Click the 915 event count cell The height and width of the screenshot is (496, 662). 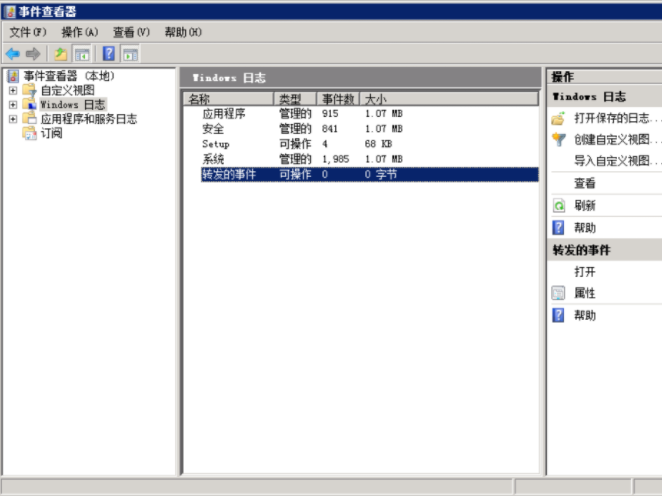[330, 114]
